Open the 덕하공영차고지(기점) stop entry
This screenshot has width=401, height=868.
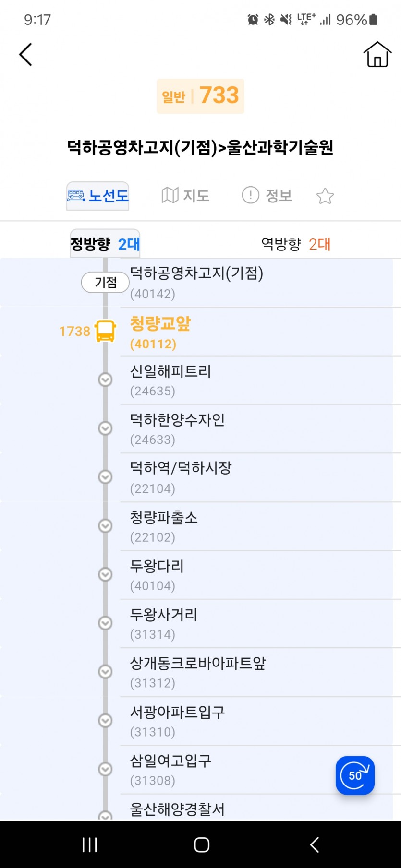tap(196, 283)
